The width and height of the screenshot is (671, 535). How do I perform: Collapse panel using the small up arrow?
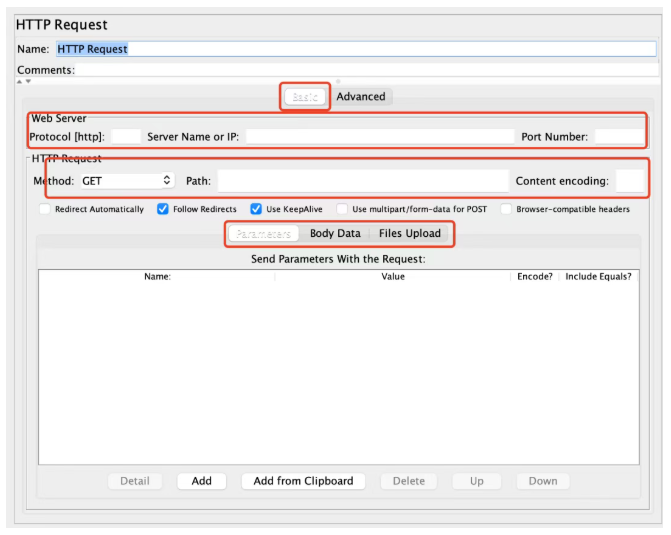[19, 81]
